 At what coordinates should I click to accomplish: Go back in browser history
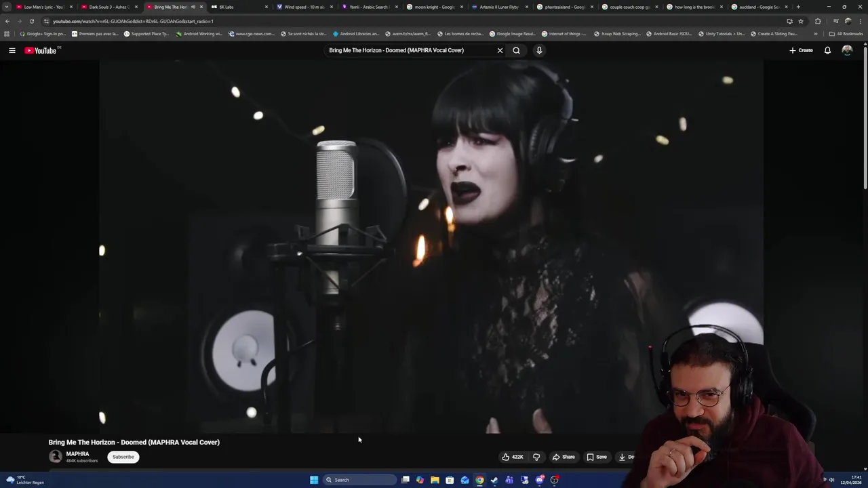pos(7,21)
